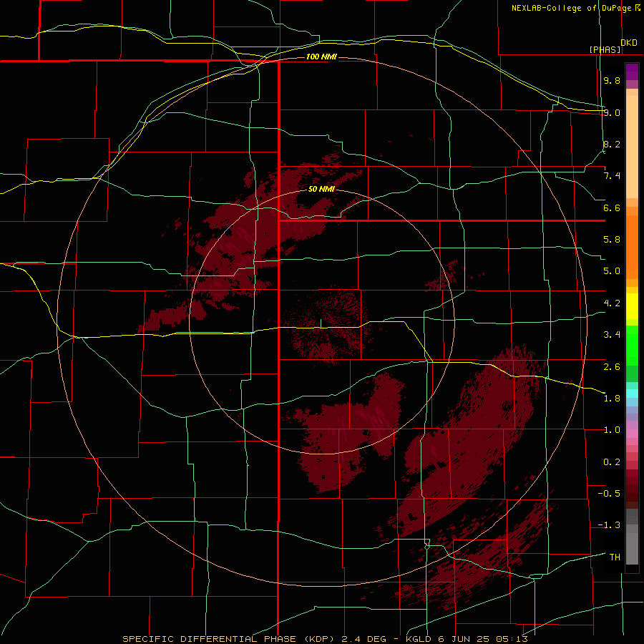The height and width of the screenshot is (644, 644).
Task: Click the 0.2 legend value
Action: point(612,462)
